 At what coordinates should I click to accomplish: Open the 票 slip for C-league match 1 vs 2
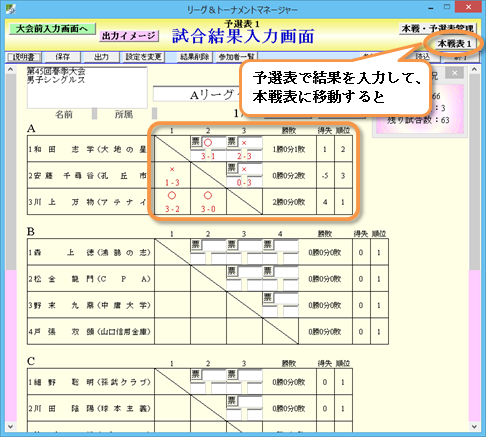coord(196,374)
